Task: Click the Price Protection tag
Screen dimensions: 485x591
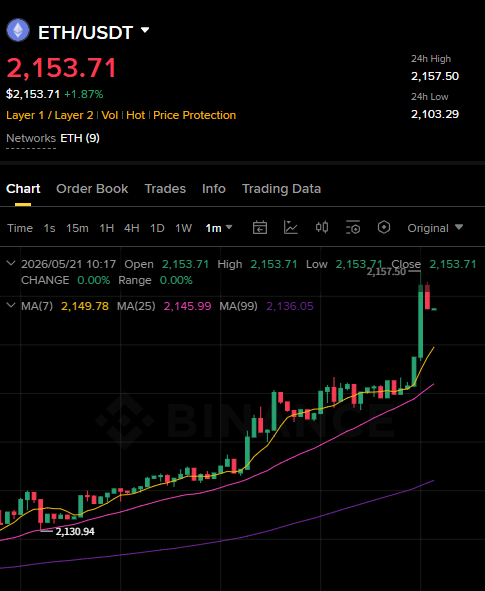Action: 194,115
